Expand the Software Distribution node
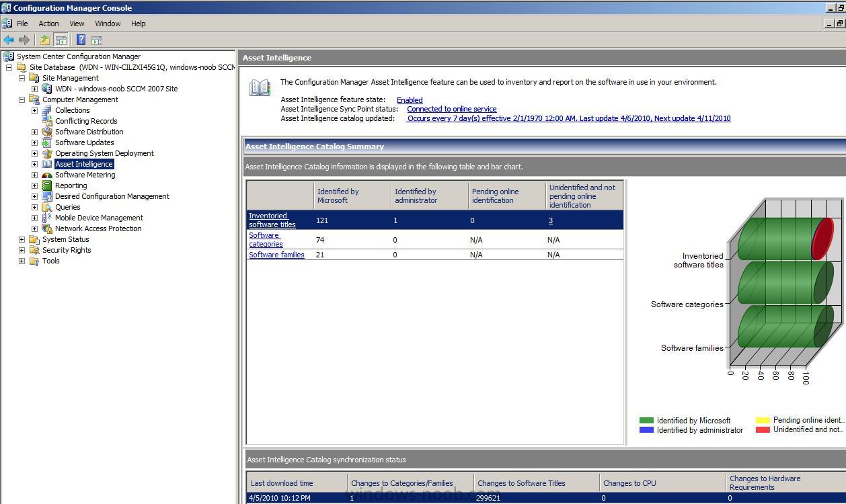The image size is (846, 504). click(34, 132)
